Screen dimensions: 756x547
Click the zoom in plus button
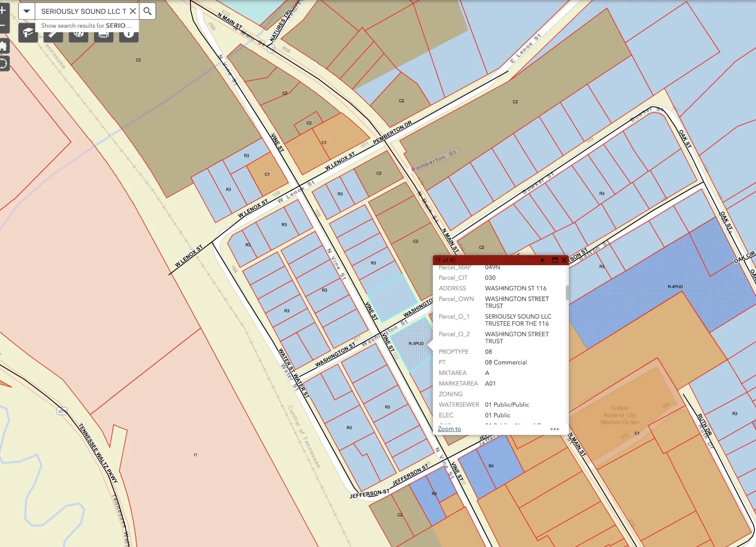click(3, 10)
